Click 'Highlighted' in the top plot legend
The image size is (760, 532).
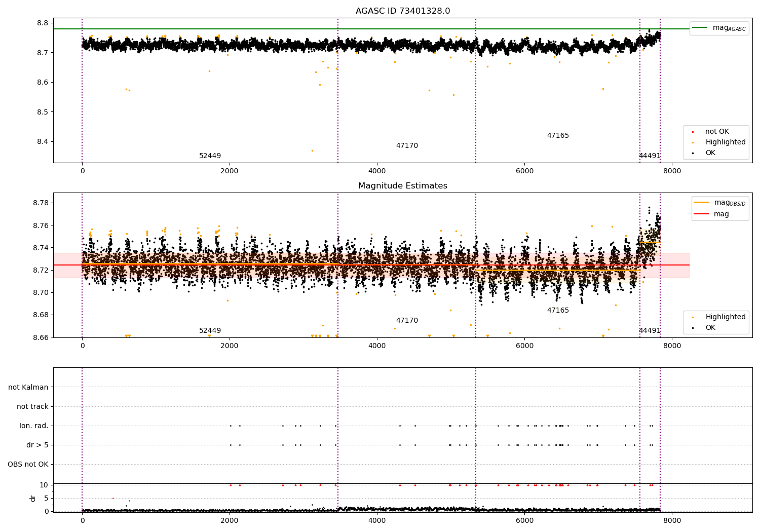point(720,142)
